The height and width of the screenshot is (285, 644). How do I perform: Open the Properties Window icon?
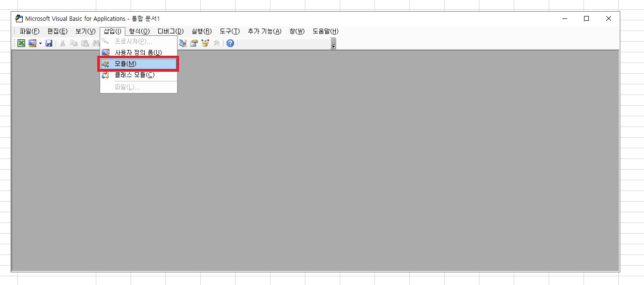tap(194, 43)
